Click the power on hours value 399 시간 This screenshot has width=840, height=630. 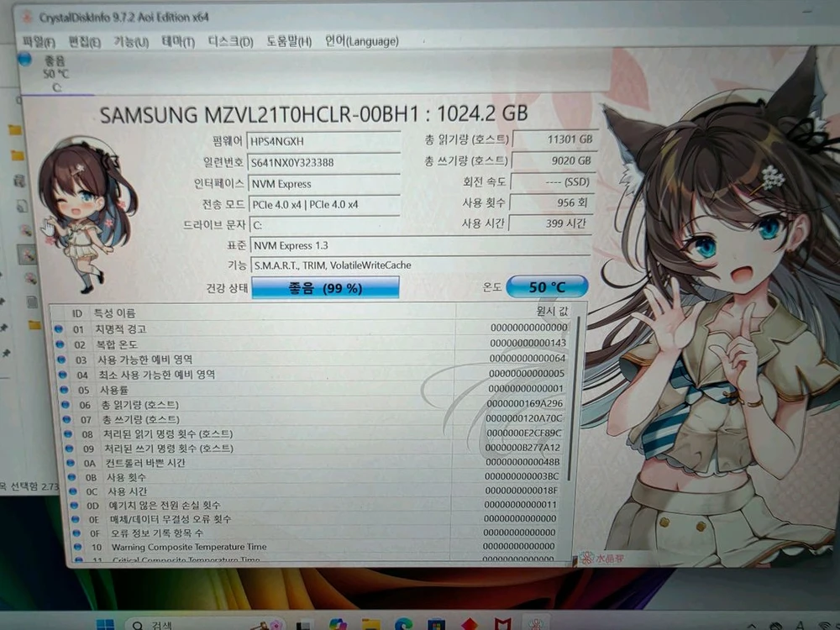pos(549,223)
